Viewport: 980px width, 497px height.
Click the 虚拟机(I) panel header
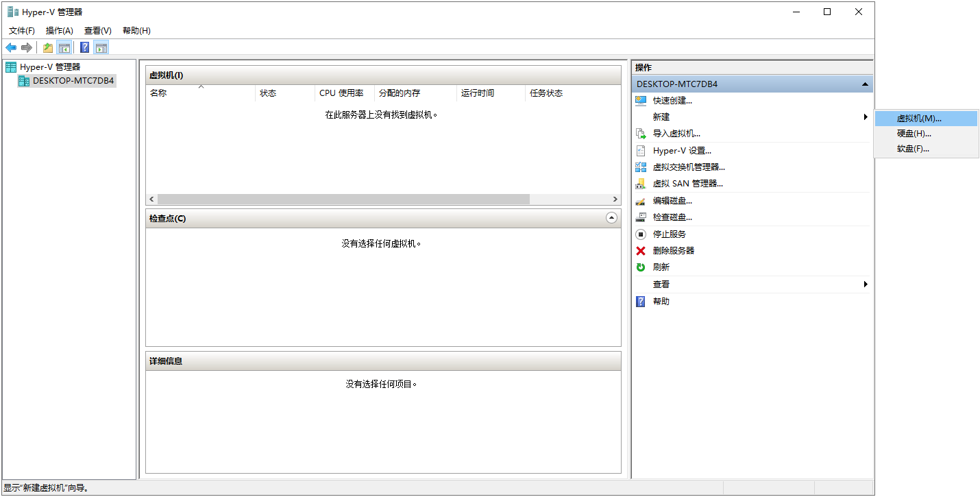point(383,75)
